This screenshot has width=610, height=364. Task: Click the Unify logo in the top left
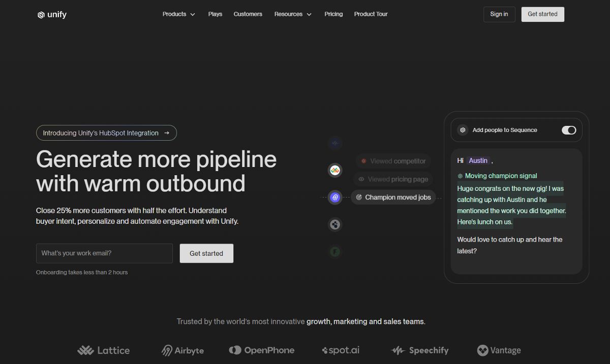tap(51, 14)
